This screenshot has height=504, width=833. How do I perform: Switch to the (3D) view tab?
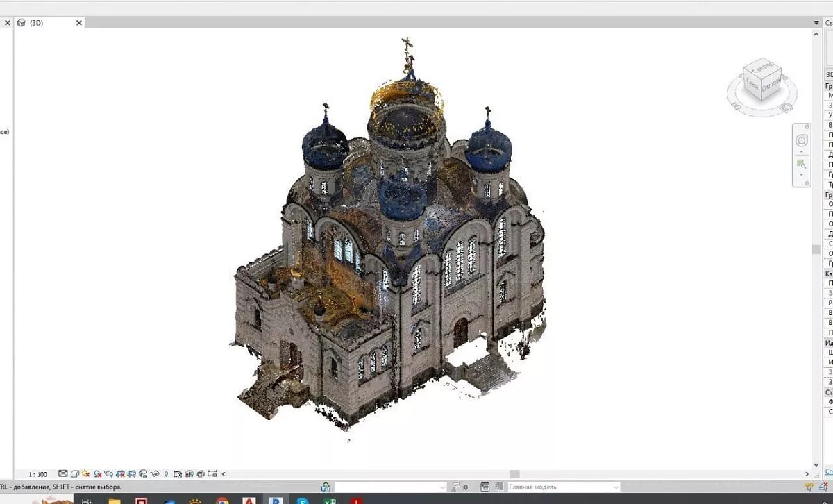click(x=36, y=22)
